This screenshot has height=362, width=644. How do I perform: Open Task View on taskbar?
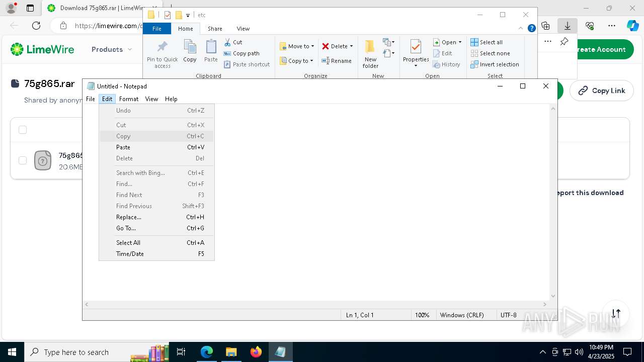[x=182, y=352]
